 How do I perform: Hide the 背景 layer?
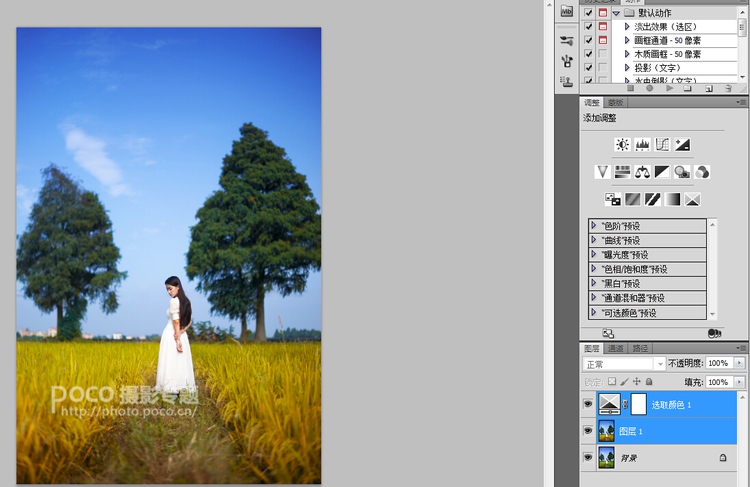tap(588, 458)
